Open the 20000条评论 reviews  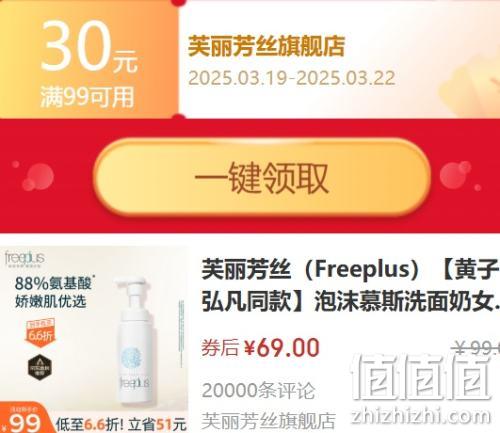(258, 390)
